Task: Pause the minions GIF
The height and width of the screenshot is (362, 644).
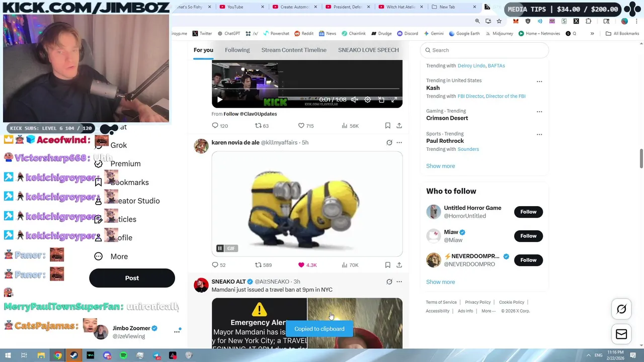Action: point(220,248)
